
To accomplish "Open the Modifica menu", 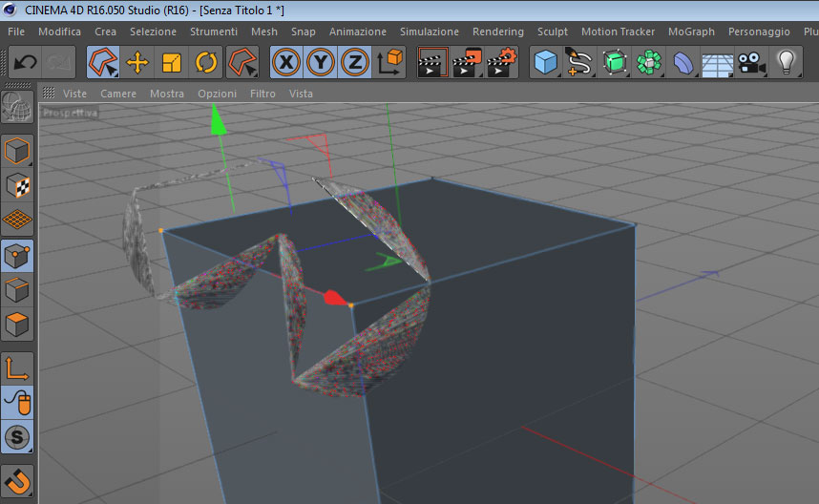I will pos(59,31).
